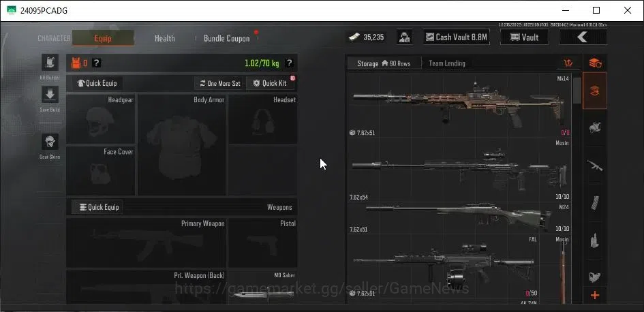
Task: Click Quick Equip button beside Weapons
Action: coord(97,207)
